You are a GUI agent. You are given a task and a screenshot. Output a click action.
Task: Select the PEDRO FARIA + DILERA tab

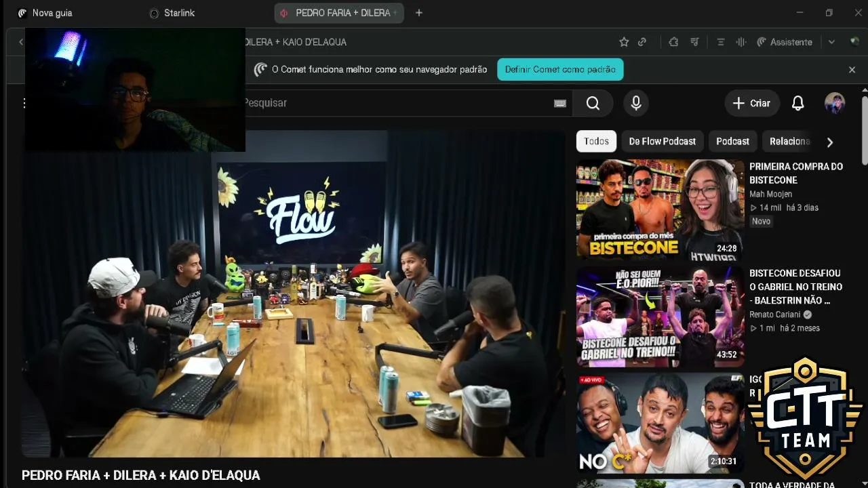click(339, 13)
